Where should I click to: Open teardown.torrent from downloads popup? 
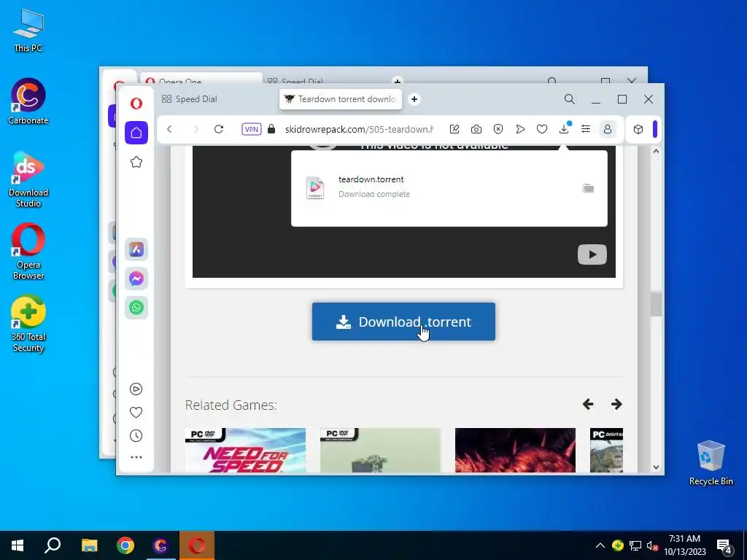(371, 179)
